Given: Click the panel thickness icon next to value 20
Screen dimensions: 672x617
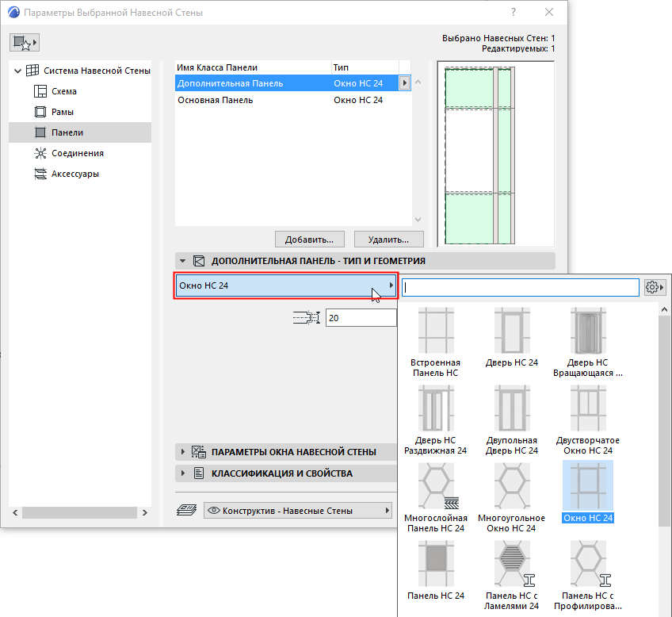Looking at the screenshot, I should pyautogui.click(x=307, y=317).
